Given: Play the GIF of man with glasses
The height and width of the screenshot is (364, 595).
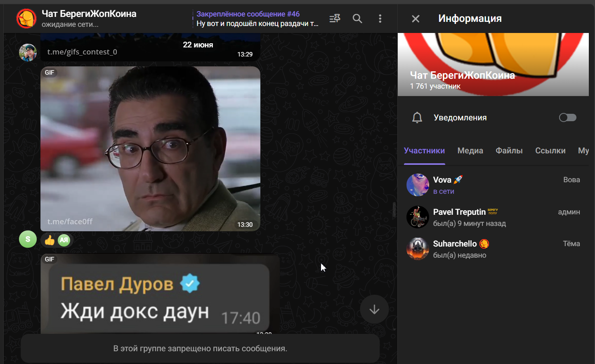Looking at the screenshot, I should [150, 149].
